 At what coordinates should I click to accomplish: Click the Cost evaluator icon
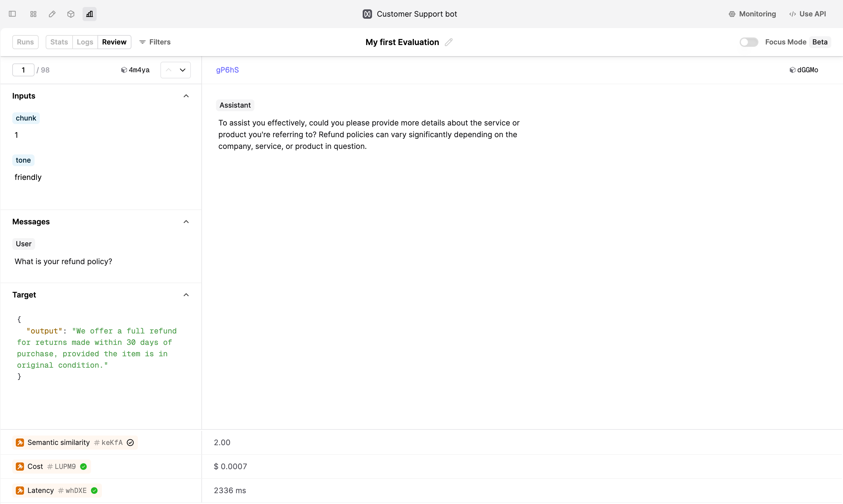point(20,466)
